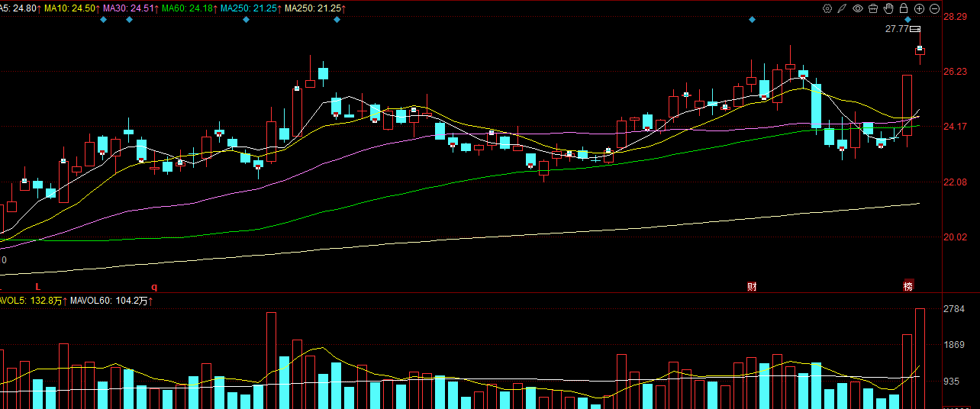This screenshot has width=980, height=409.
Task: Select the tallest volume bar at right
Action: (x=920, y=359)
